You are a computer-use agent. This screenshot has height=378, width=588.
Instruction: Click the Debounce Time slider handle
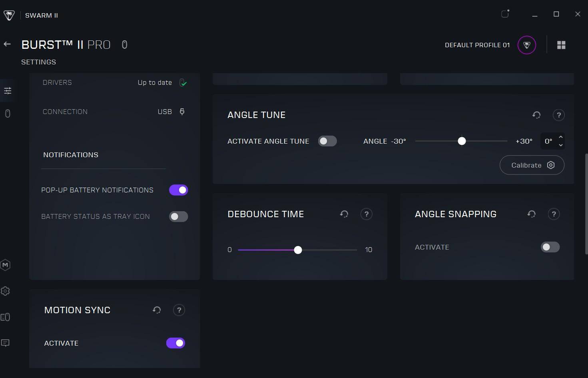point(298,250)
